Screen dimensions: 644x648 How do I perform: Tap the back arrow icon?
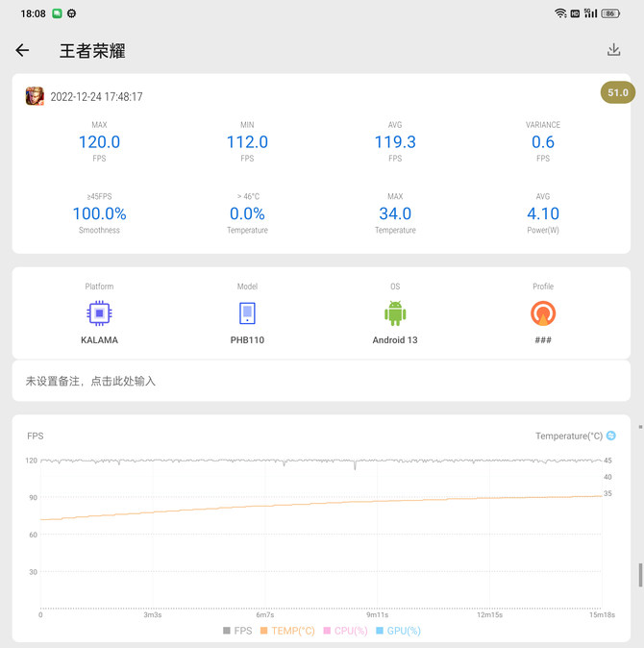pos(22,50)
